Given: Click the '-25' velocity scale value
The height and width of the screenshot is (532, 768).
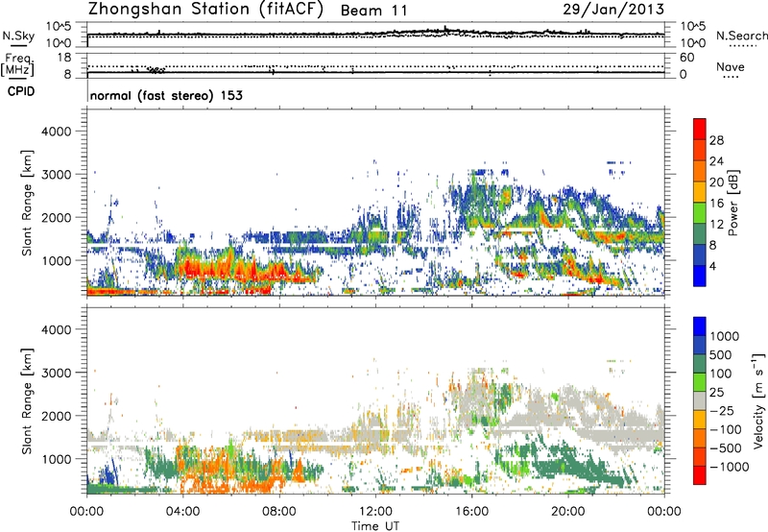Looking at the screenshot, I should coord(722,411).
